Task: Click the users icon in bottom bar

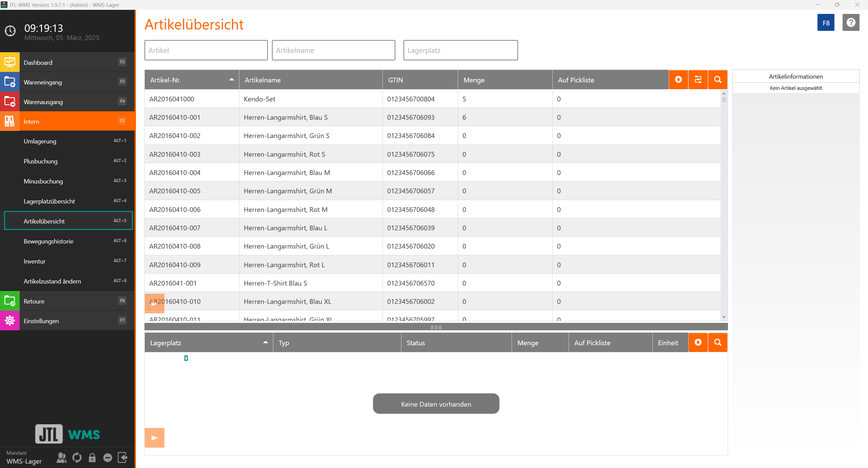Action: coord(61,457)
